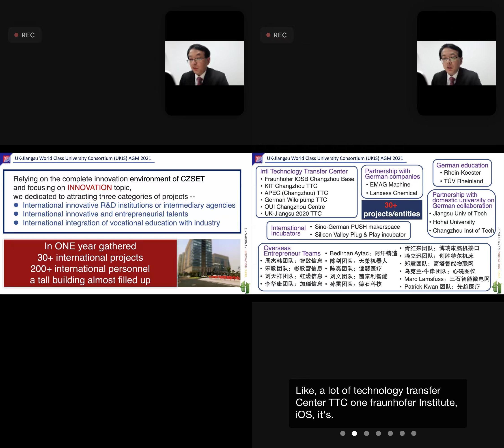
Task: Select the 'Marc Lamsfuss' team entry
Action: [x=447, y=279]
